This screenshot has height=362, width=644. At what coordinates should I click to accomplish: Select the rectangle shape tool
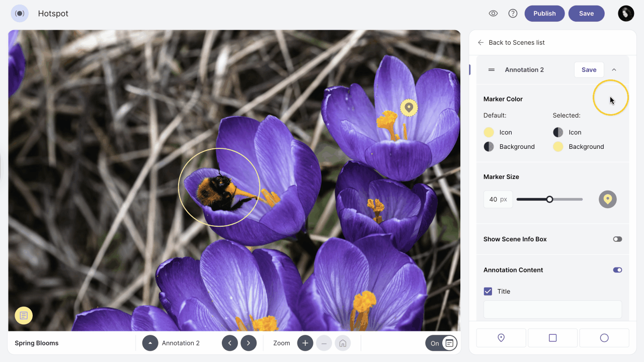click(552, 338)
